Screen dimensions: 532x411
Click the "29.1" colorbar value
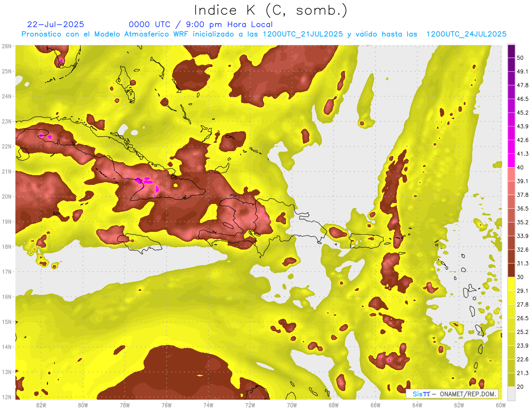(x=523, y=291)
